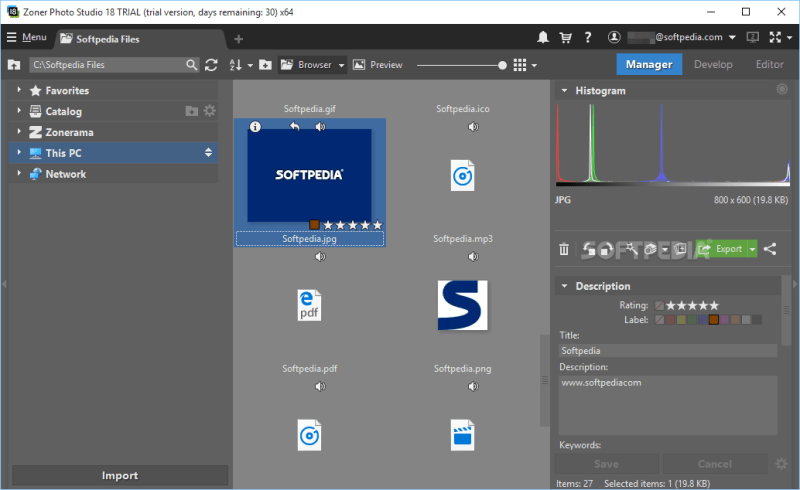Toggle the Preview mode button
The image size is (800, 490).
point(377,65)
